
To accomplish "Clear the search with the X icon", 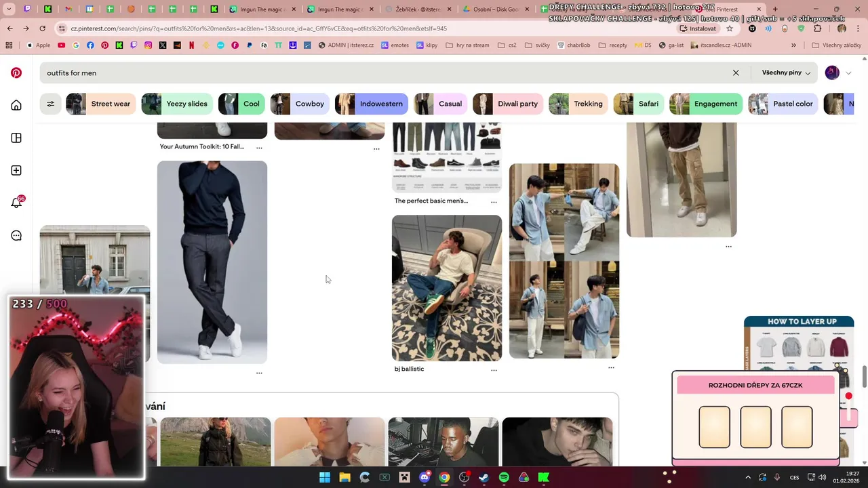I will click(736, 73).
